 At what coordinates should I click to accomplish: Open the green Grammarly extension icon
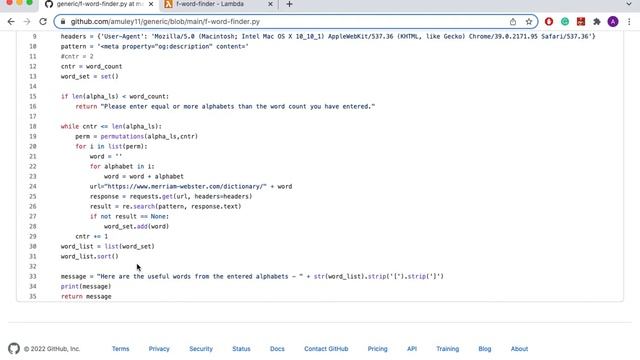point(565,22)
